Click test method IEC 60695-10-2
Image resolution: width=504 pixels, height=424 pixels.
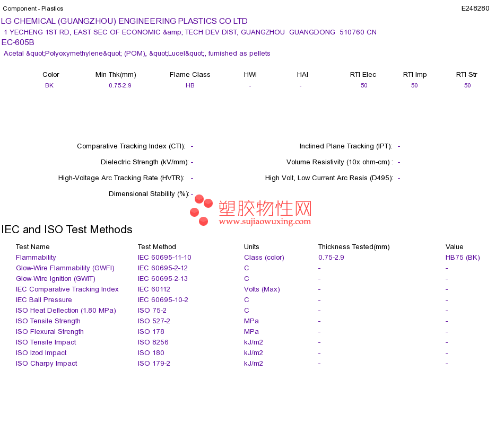pos(163,299)
